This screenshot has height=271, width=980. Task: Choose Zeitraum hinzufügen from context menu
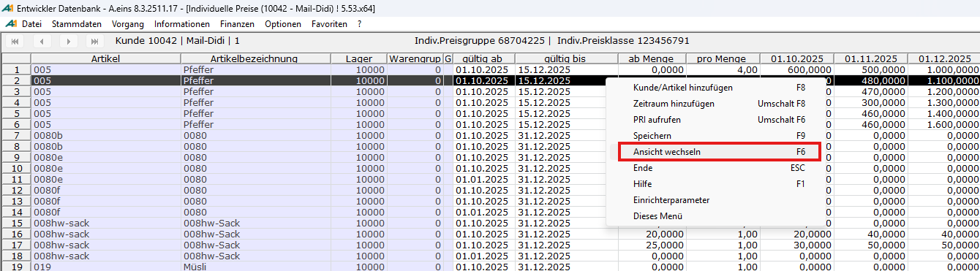[x=718, y=104]
